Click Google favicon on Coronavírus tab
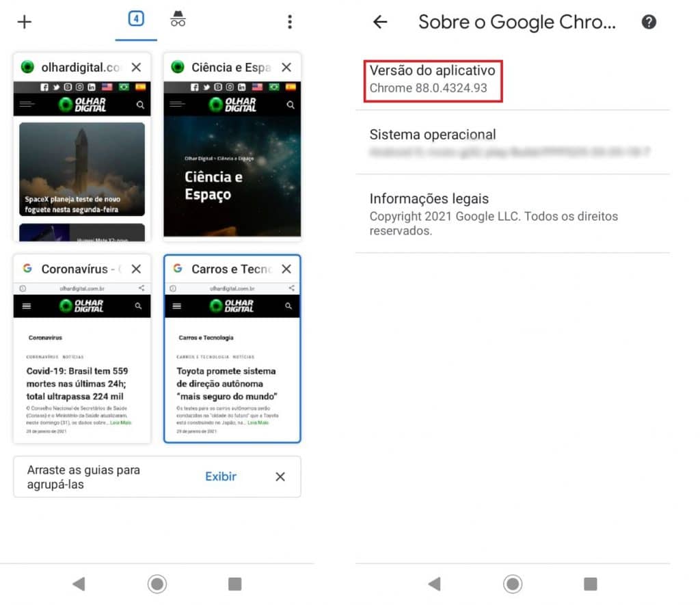This screenshot has height=605, width=700. tap(27, 269)
